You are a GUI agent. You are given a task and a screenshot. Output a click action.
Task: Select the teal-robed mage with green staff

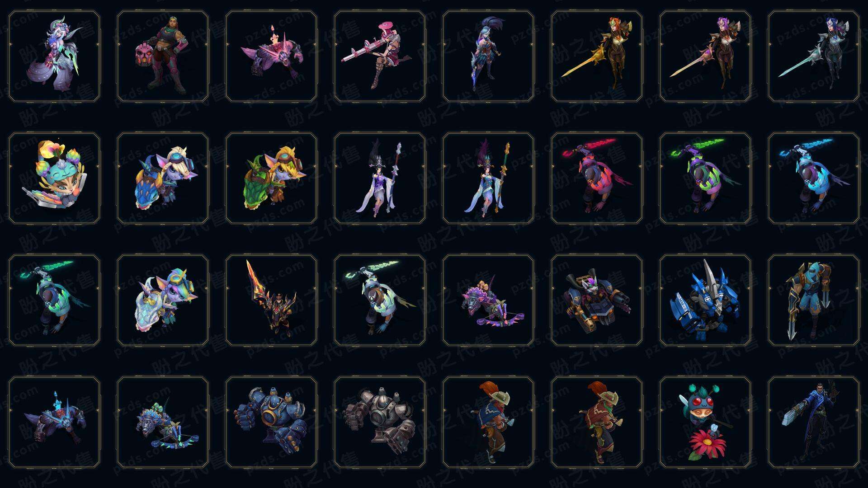click(x=488, y=178)
